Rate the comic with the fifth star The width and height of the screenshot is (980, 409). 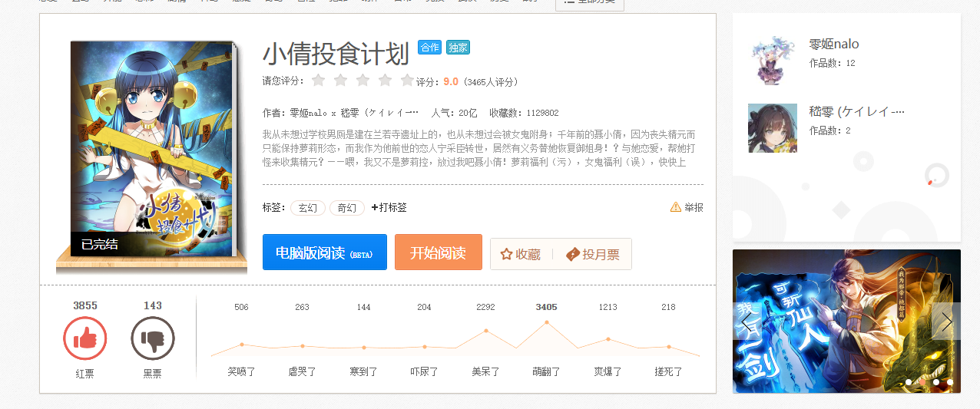click(x=407, y=81)
